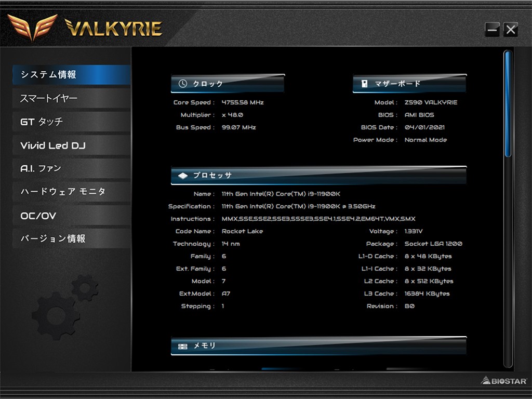Viewport: 532px width, 399px height.
Task: Click the Ext. Family label
Action: coord(195,269)
